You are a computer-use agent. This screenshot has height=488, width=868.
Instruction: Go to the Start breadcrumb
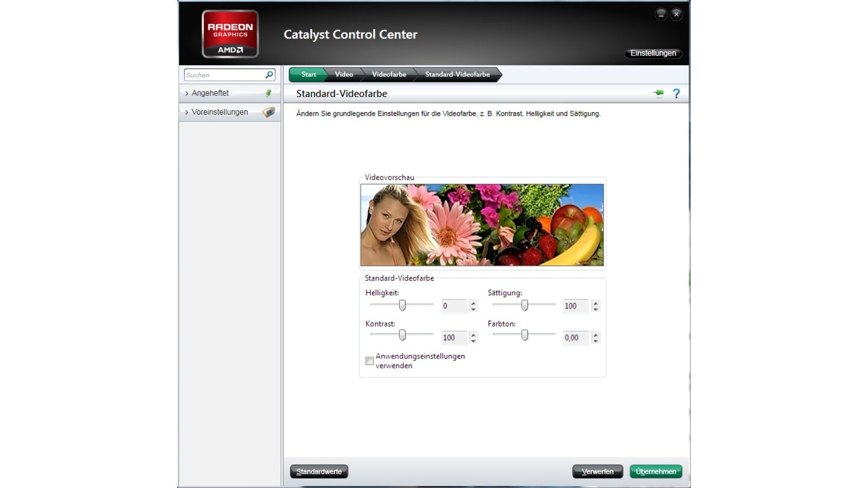click(308, 75)
